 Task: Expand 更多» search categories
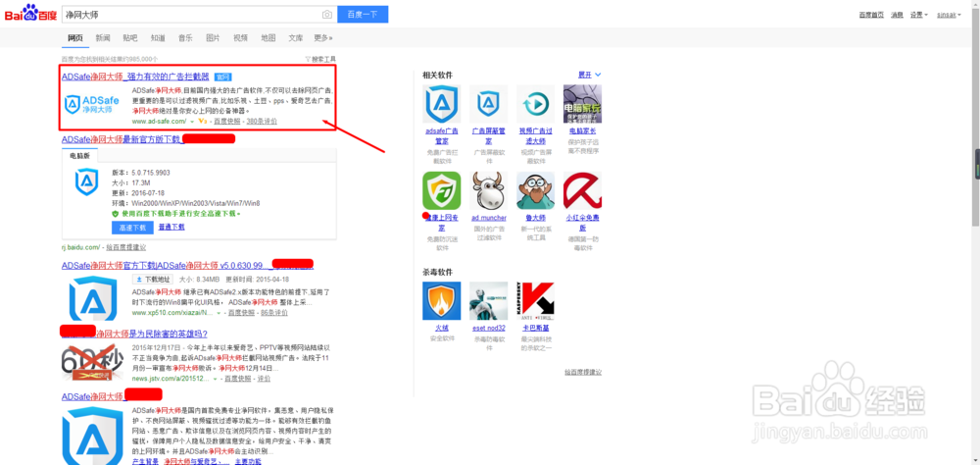[323, 38]
